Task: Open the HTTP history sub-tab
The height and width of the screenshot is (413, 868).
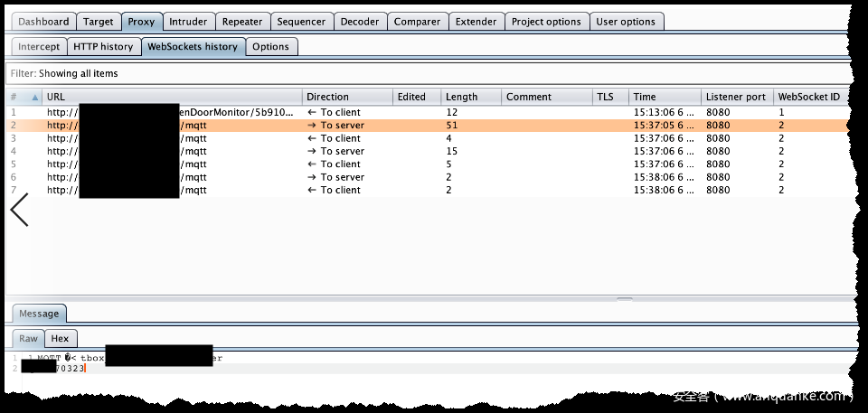Action: [x=103, y=46]
